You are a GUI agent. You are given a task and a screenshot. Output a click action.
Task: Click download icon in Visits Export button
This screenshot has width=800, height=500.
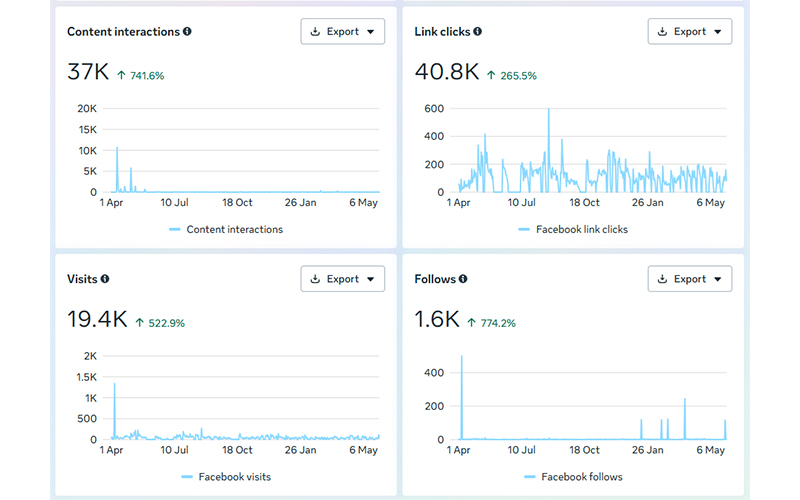tap(315, 279)
